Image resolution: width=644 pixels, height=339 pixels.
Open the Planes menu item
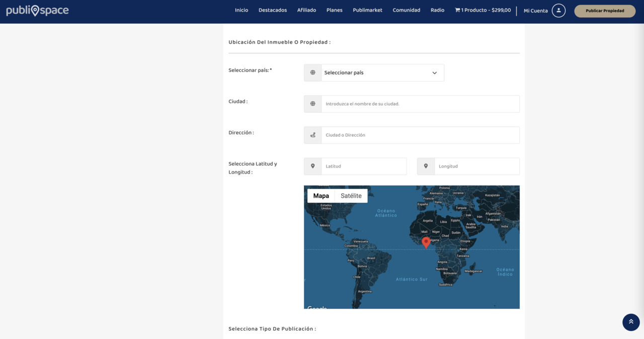coord(334,10)
